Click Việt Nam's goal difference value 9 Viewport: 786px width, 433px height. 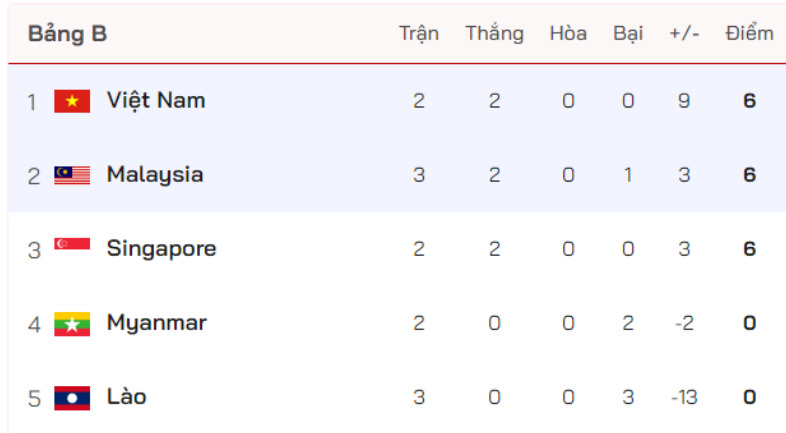click(x=684, y=101)
